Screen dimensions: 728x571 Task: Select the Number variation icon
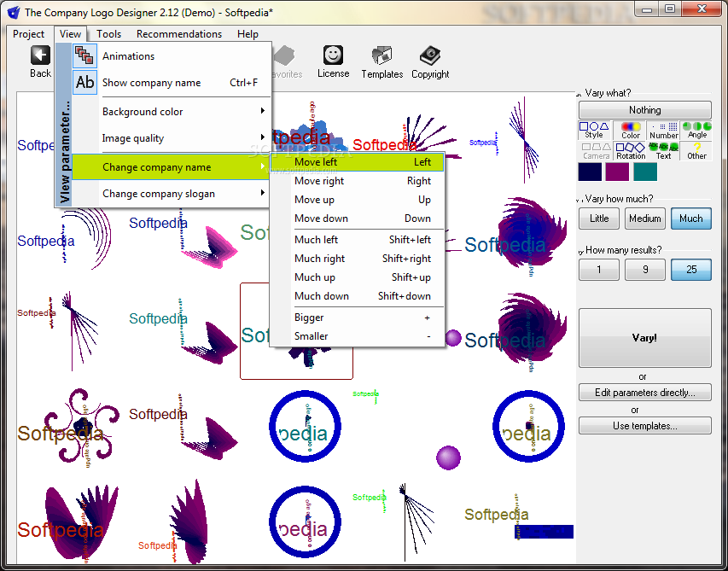[x=663, y=130]
